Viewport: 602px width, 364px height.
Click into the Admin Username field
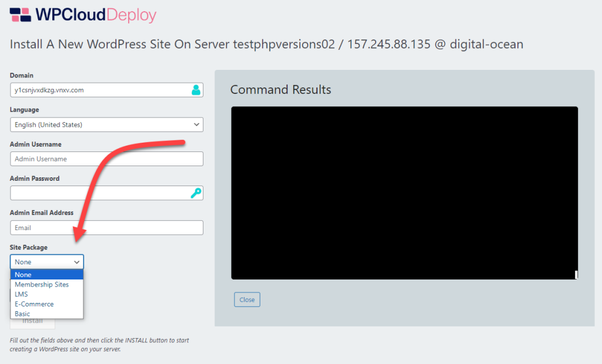[x=106, y=159]
